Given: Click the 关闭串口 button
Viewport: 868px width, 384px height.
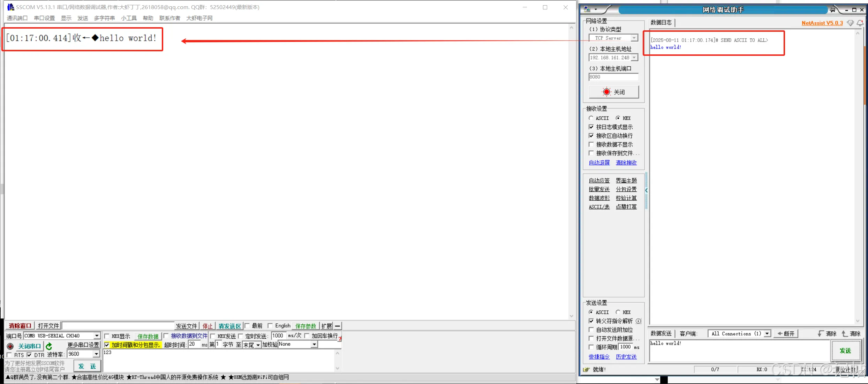Looking at the screenshot, I should (x=29, y=346).
